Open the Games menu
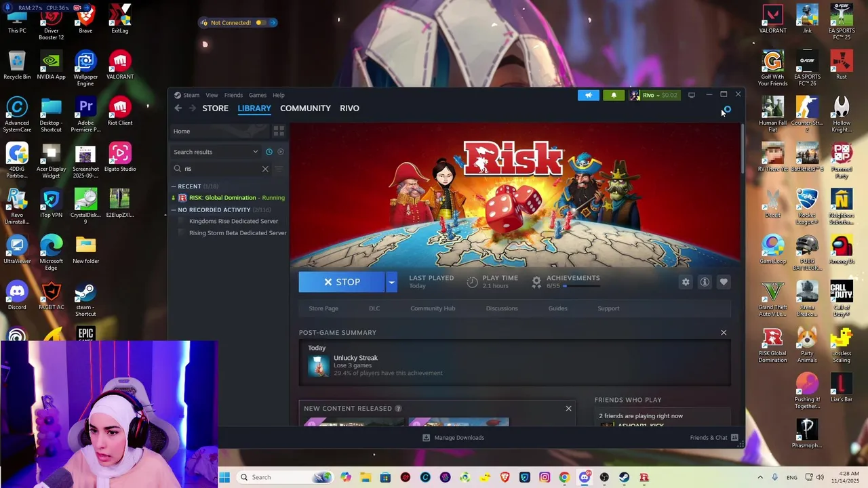 [258, 95]
